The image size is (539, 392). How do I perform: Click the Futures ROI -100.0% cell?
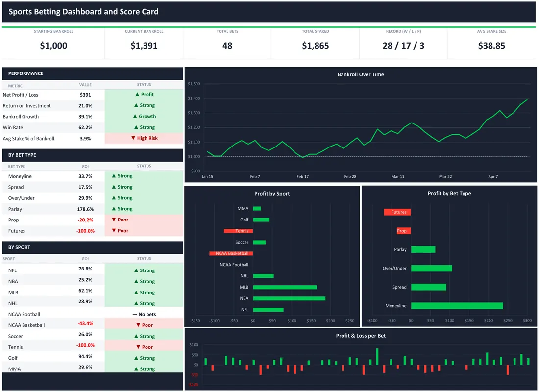(85, 231)
